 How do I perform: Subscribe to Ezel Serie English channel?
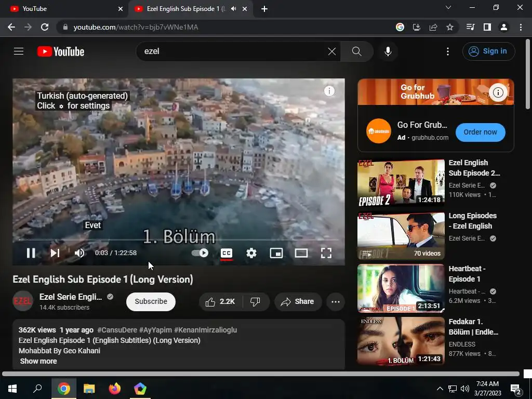(x=151, y=302)
